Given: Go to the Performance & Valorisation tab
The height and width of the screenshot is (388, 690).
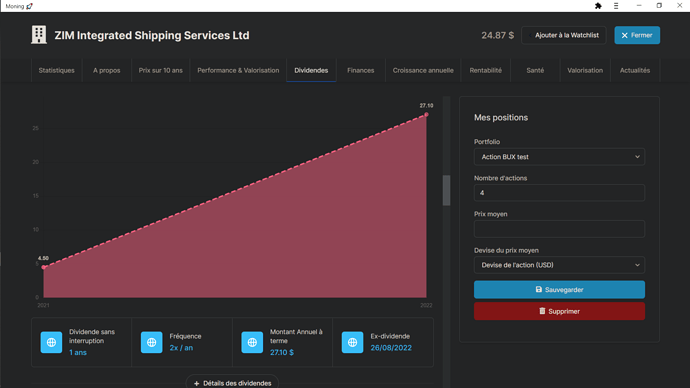Looking at the screenshot, I should (x=238, y=70).
